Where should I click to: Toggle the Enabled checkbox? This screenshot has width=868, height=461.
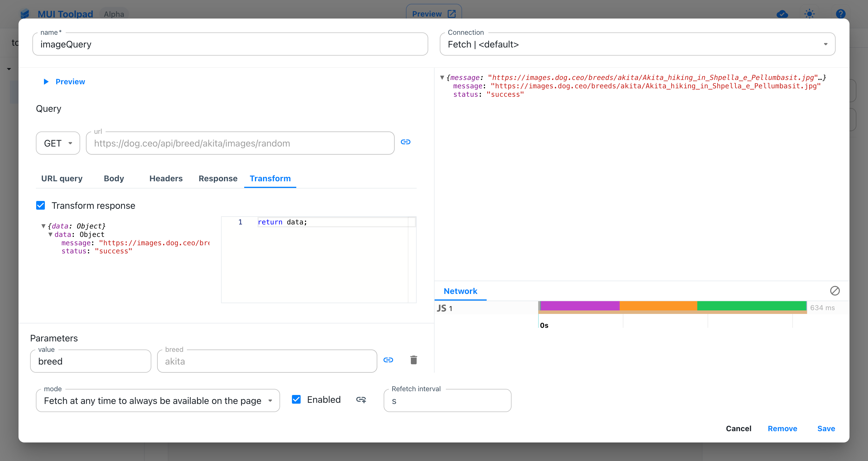[x=296, y=399]
